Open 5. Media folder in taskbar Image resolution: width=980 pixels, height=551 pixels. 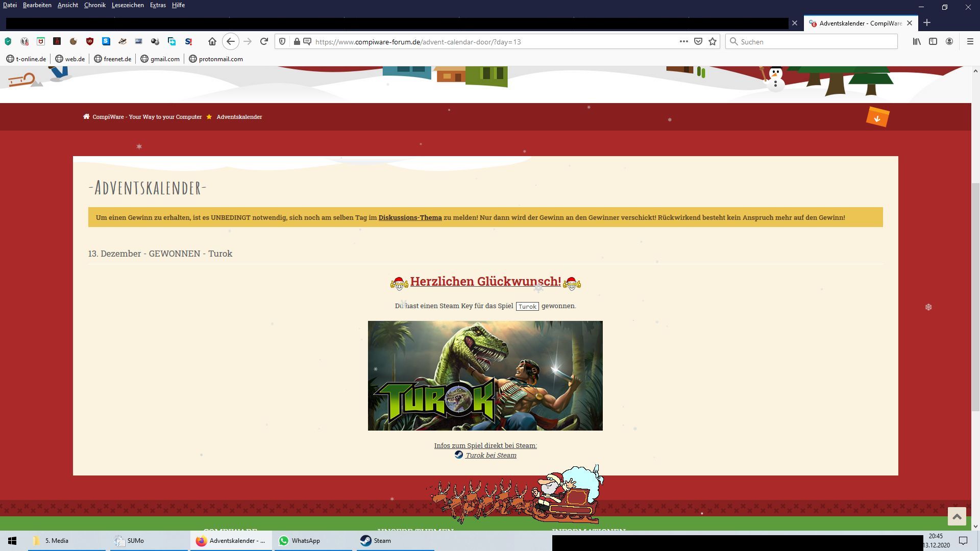67,541
